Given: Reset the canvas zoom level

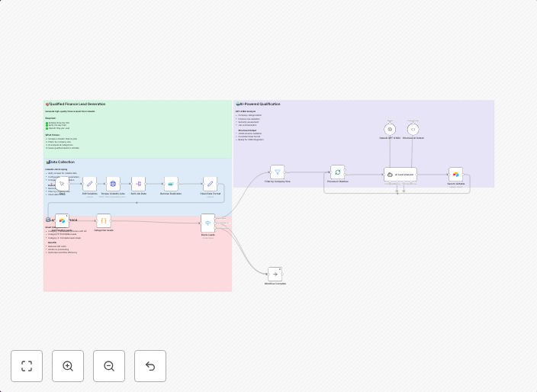Looking at the screenshot, I should [x=150, y=366].
